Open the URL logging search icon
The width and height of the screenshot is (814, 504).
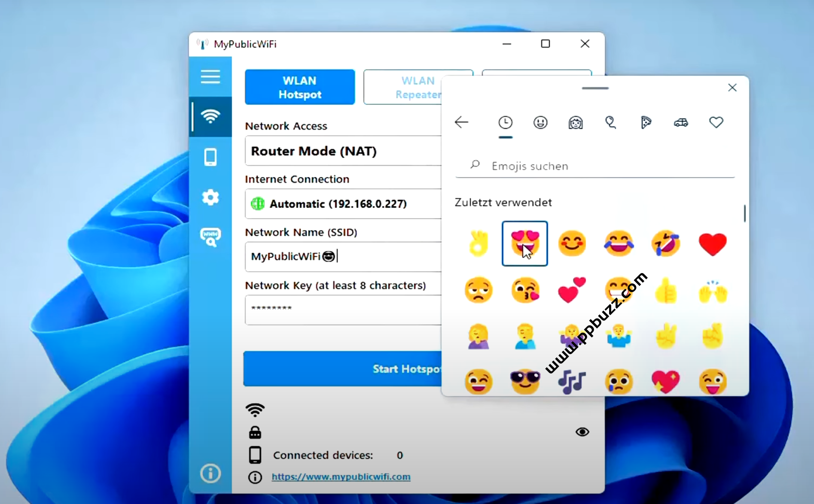210,237
